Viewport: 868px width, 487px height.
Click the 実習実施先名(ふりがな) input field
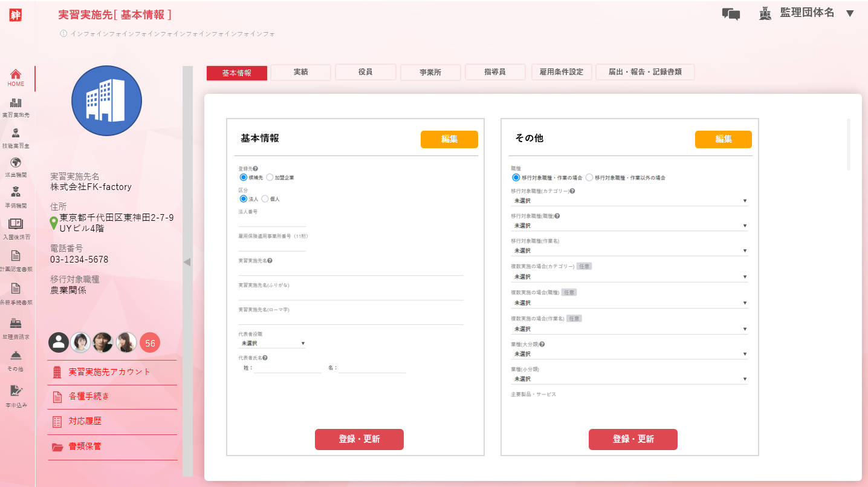tap(351, 295)
